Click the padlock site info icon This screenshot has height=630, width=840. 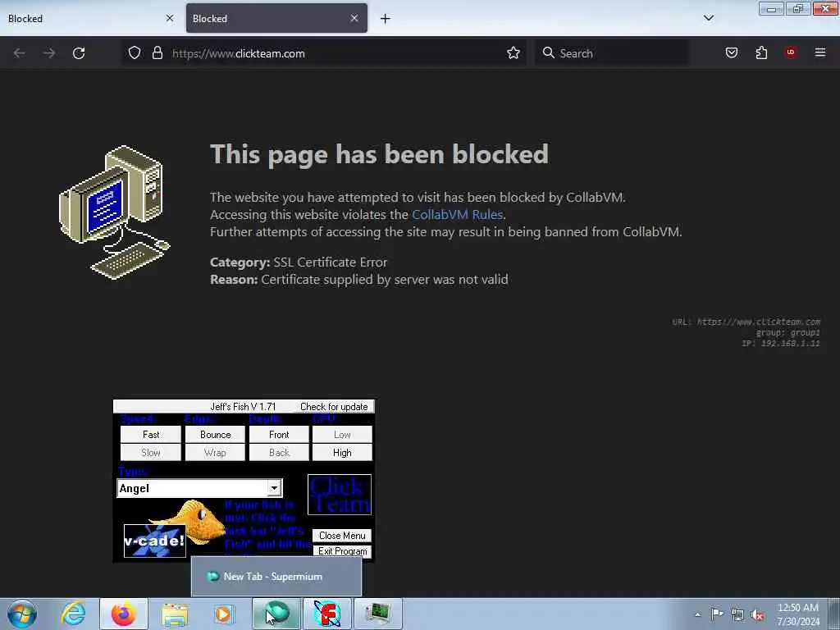coord(157,52)
